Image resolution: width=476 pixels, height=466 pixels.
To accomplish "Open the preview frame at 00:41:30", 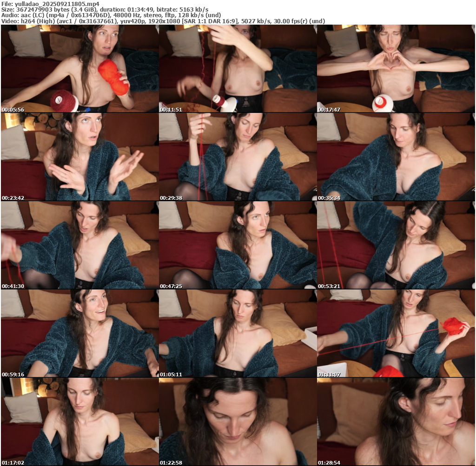I will (79, 245).
